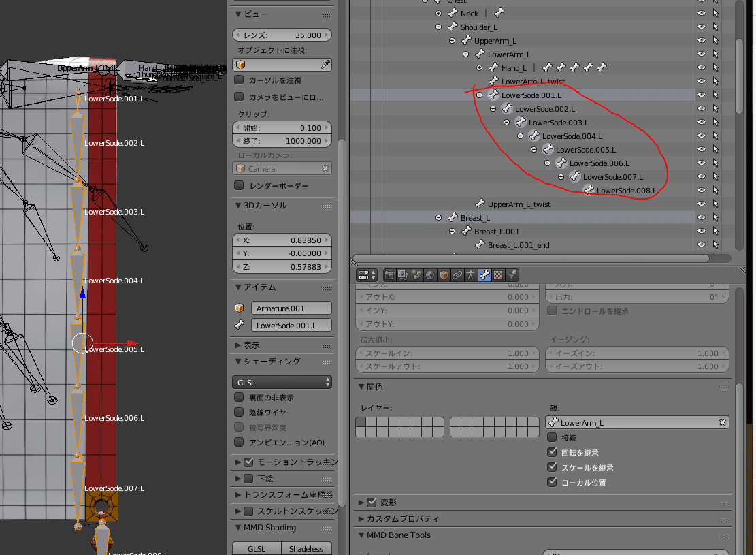
Task: Click the GLSL button under MMD Shading
Action: pyautogui.click(x=257, y=549)
